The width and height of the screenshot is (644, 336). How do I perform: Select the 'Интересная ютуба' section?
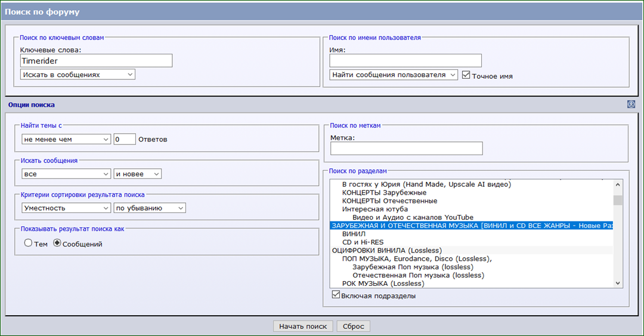(x=472, y=209)
